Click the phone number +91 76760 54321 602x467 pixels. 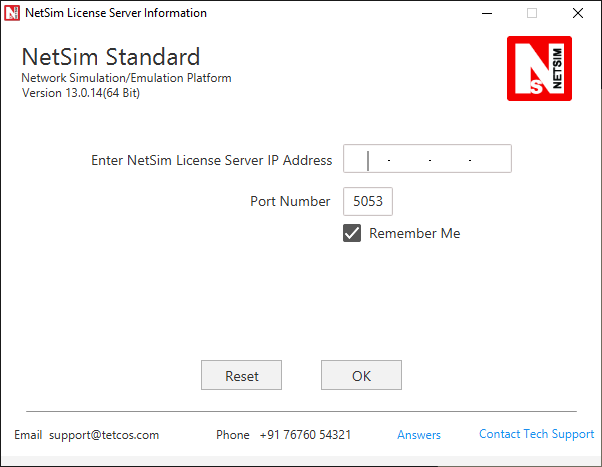pyautogui.click(x=305, y=435)
